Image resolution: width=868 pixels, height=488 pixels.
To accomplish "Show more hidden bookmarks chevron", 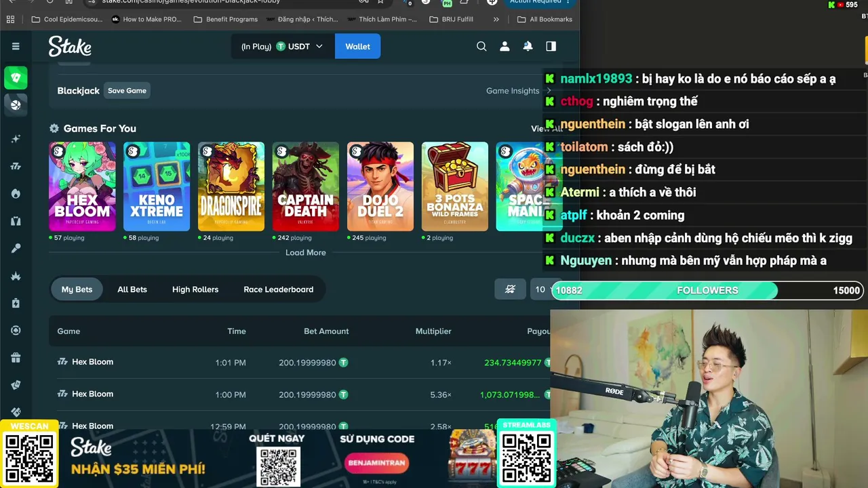I will pos(496,19).
